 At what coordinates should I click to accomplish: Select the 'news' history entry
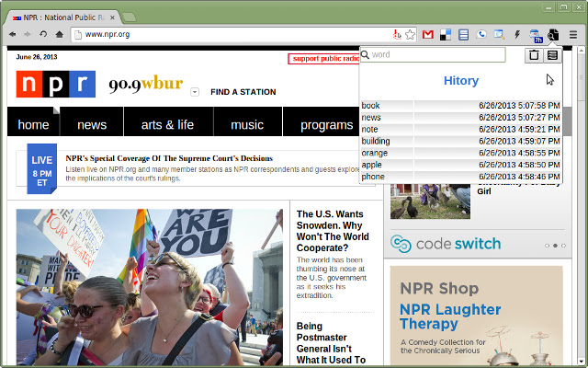click(x=461, y=118)
